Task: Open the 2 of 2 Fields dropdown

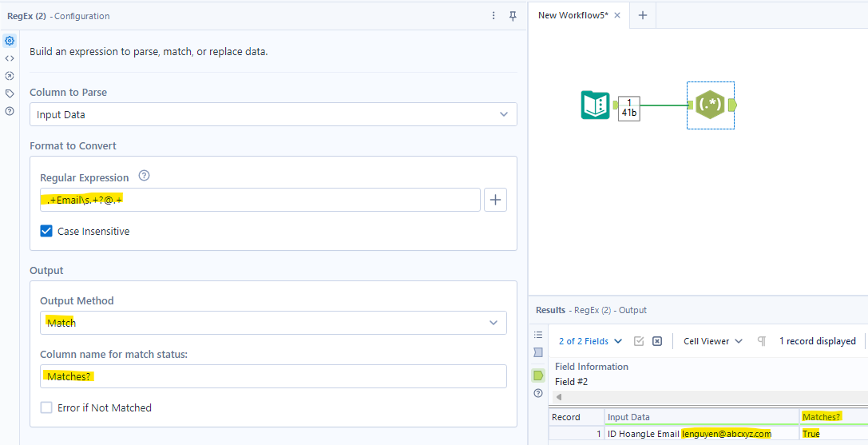Action: (590, 341)
